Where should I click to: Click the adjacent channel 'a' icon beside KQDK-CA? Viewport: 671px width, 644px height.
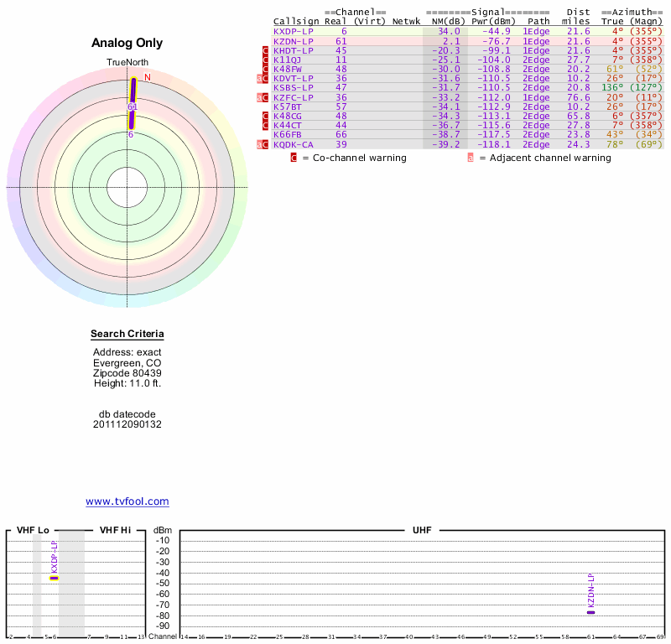coord(259,144)
